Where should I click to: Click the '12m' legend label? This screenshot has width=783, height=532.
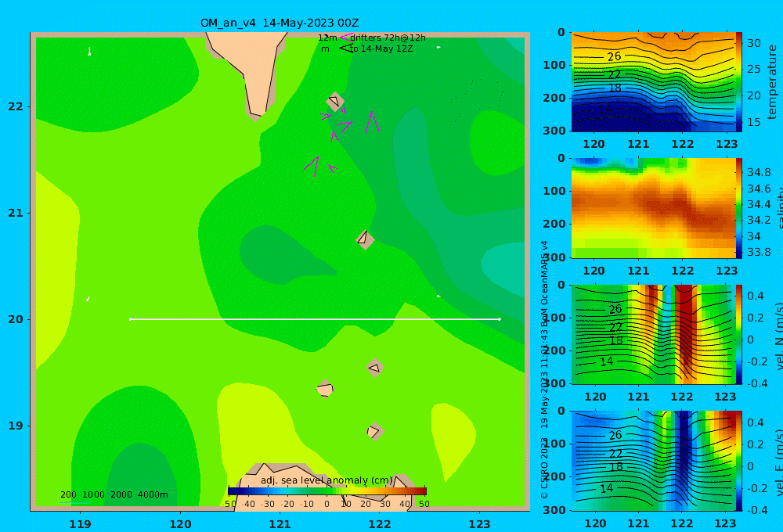[327, 38]
